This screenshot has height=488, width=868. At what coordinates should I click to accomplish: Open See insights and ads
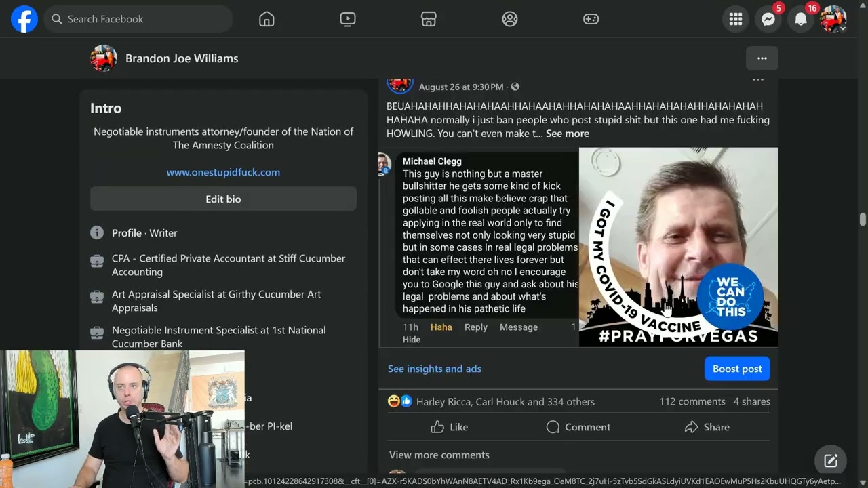click(x=435, y=369)
